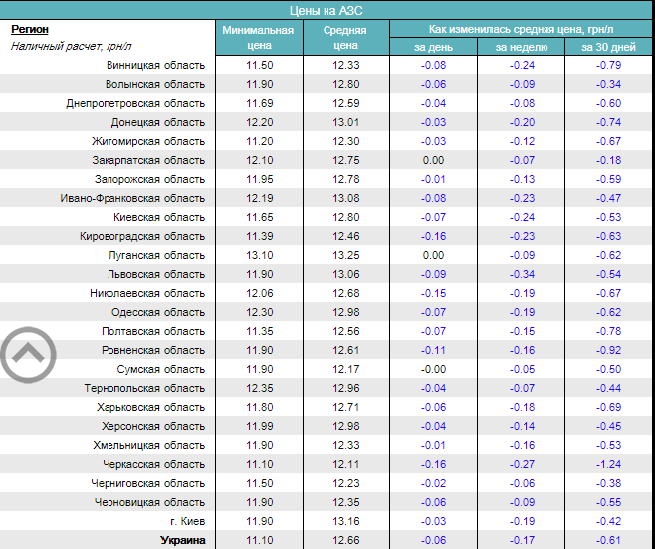The image size is (655, 549).
Task: Click the за неделю column header
Action: (x=521, y=47)
